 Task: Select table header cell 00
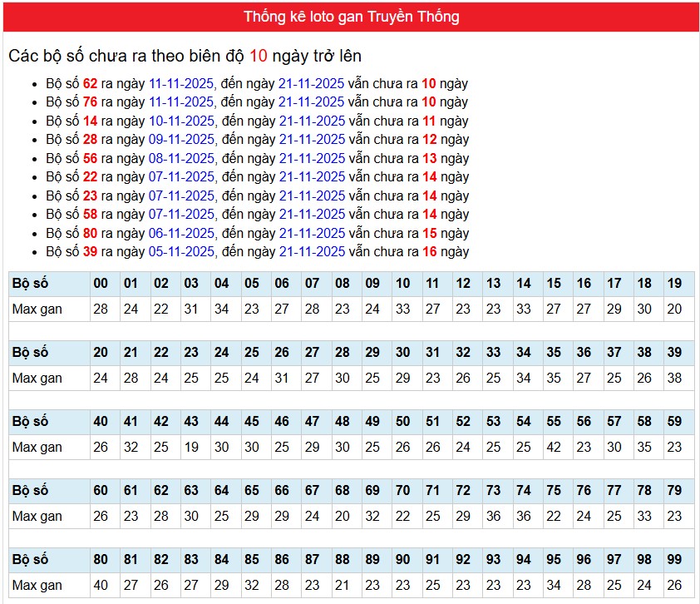(101, 284)
